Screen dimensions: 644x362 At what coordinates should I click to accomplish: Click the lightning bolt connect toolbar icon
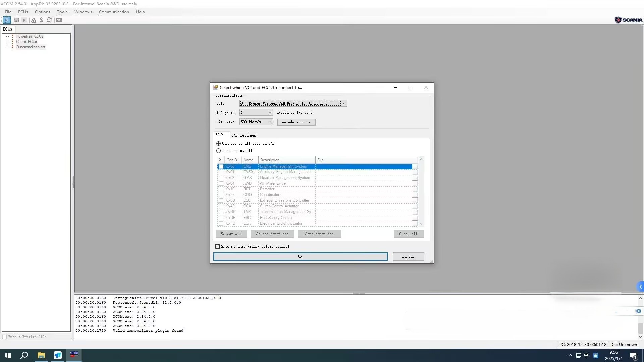click(7, 20)
